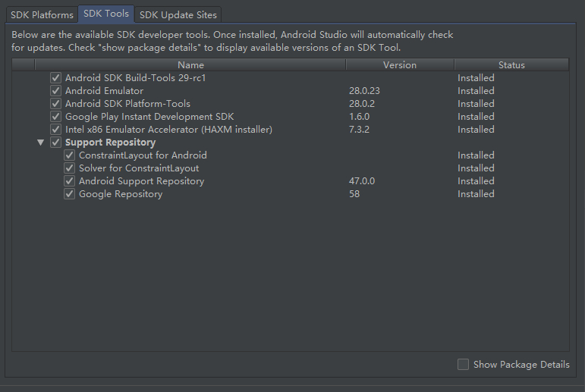Click the Status column header
Viewport: 585px width, 392px height.
pyautogui.click(x=511, y=65)
